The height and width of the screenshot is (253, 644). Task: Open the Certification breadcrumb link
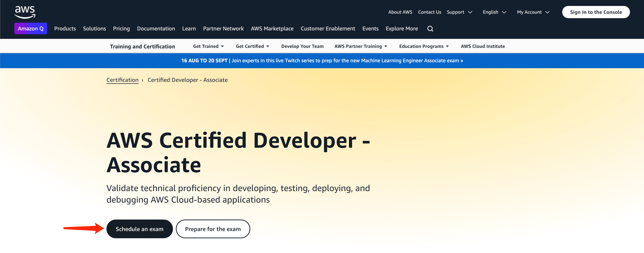pos(122,80)
